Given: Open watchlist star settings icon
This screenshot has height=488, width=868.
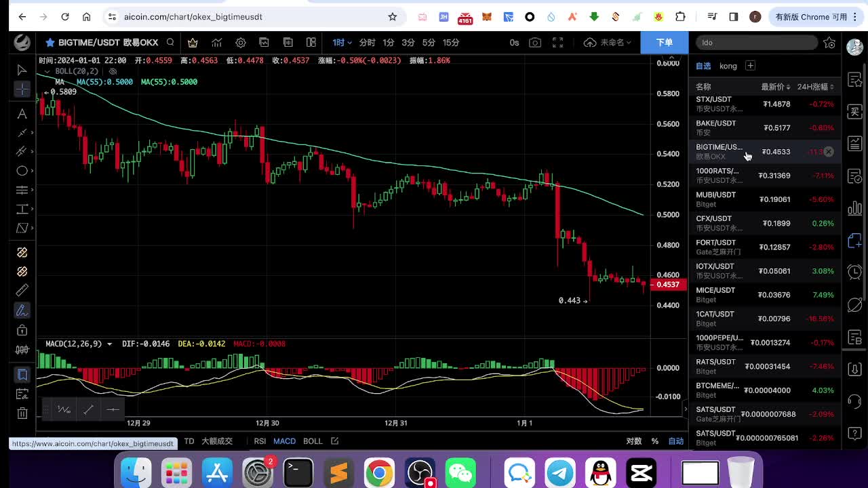Looking at the screenshot, I should click(829, 43).
